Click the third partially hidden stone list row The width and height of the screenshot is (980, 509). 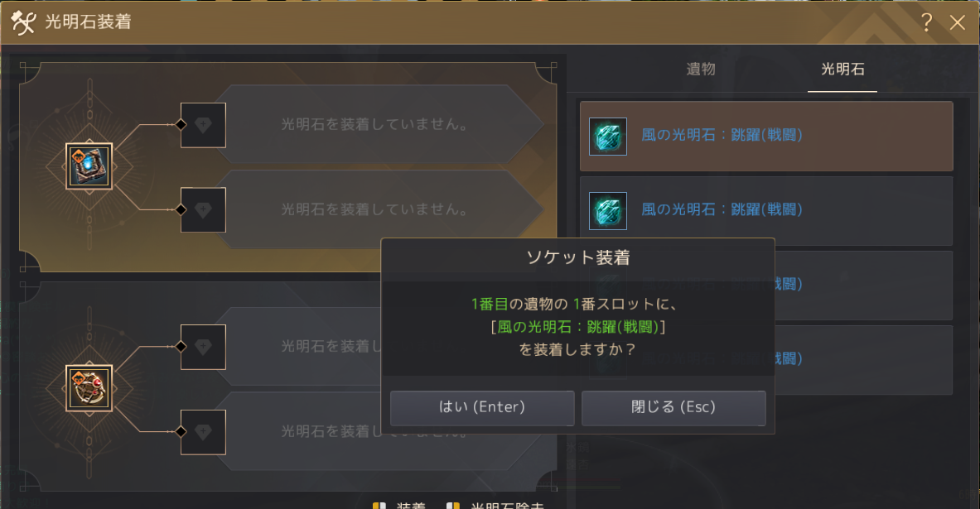coord(864,286)
